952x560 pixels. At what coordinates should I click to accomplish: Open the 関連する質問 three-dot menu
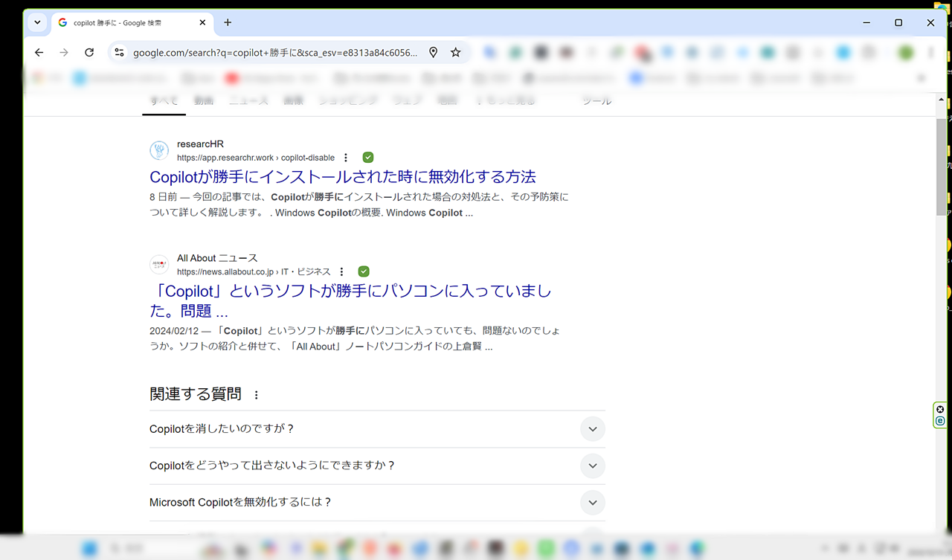[257, 395]
